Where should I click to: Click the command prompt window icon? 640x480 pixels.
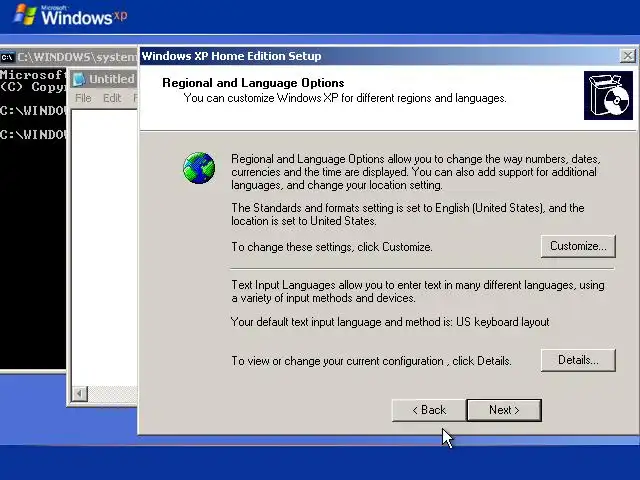point(7,57)
